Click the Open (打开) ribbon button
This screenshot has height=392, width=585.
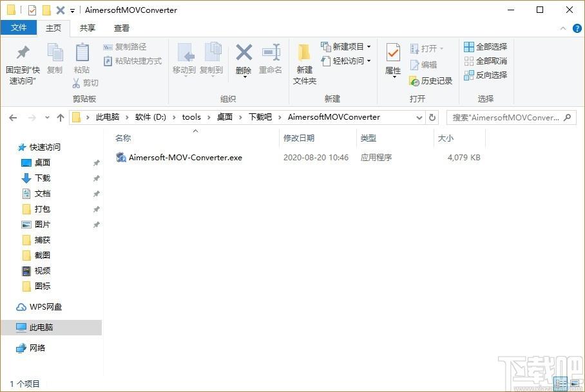click(427, 48)
